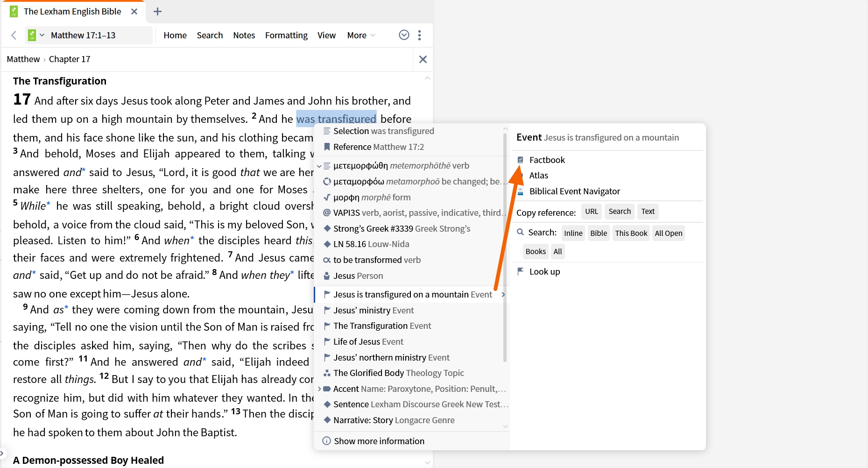
Task: Go back with the left arrow
Action: click(14, 35)
